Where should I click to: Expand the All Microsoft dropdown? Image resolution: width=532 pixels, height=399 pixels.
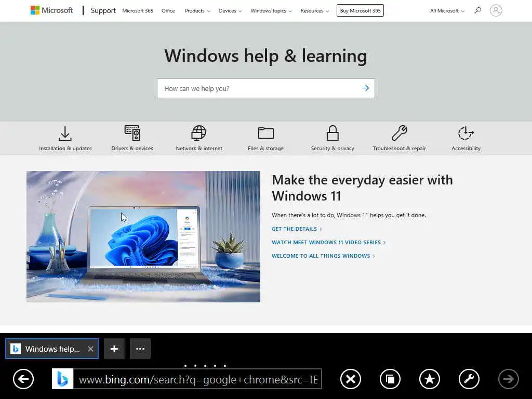point(447,11)
